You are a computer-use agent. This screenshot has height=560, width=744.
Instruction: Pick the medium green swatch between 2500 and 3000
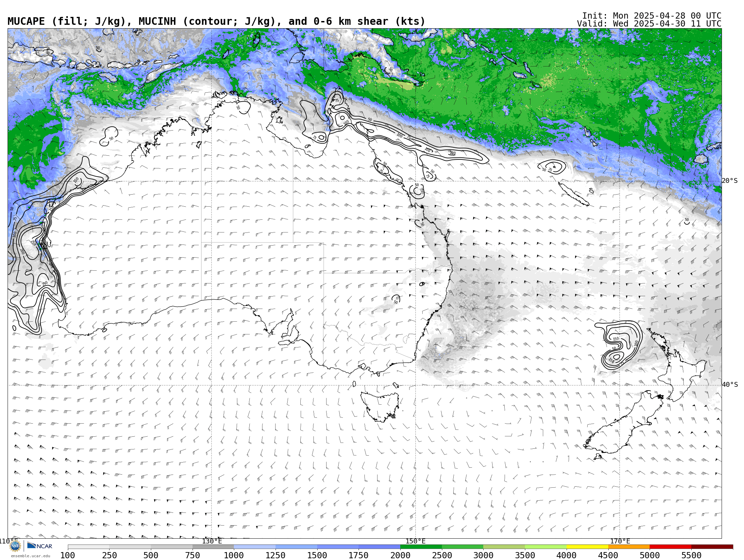[x=463, y=547]
